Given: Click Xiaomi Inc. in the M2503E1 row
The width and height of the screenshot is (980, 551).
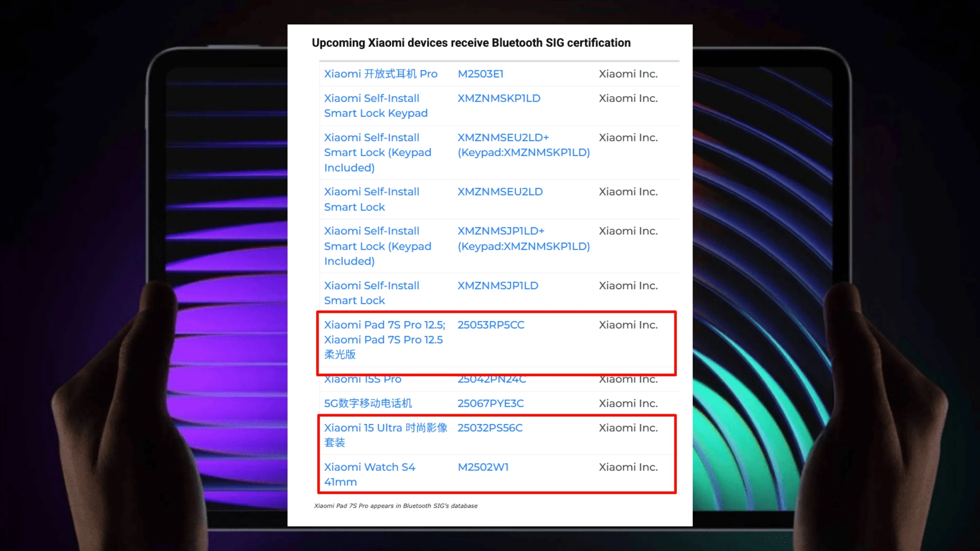Looking at the screenshot, I should tap(628, 74).
